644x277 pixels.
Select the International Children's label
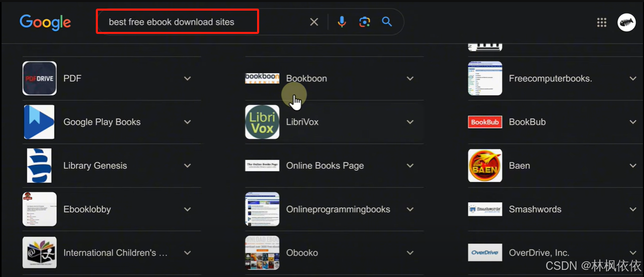116,253
